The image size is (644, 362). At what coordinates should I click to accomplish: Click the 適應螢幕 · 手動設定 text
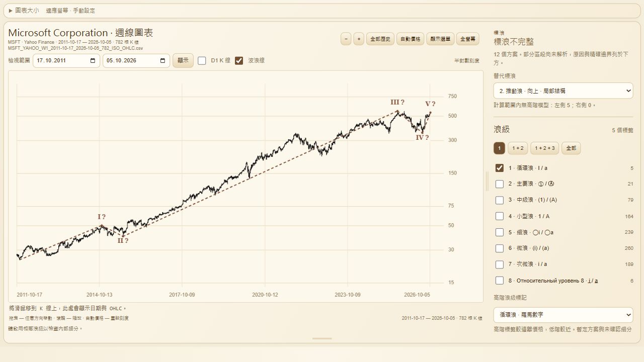click(x=70, y=11)
